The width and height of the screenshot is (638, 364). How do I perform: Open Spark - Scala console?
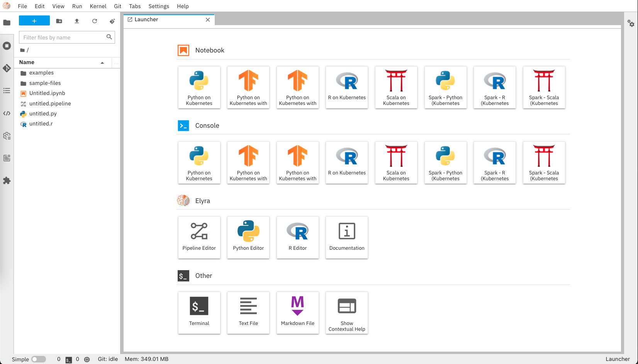tap(544, 163)
